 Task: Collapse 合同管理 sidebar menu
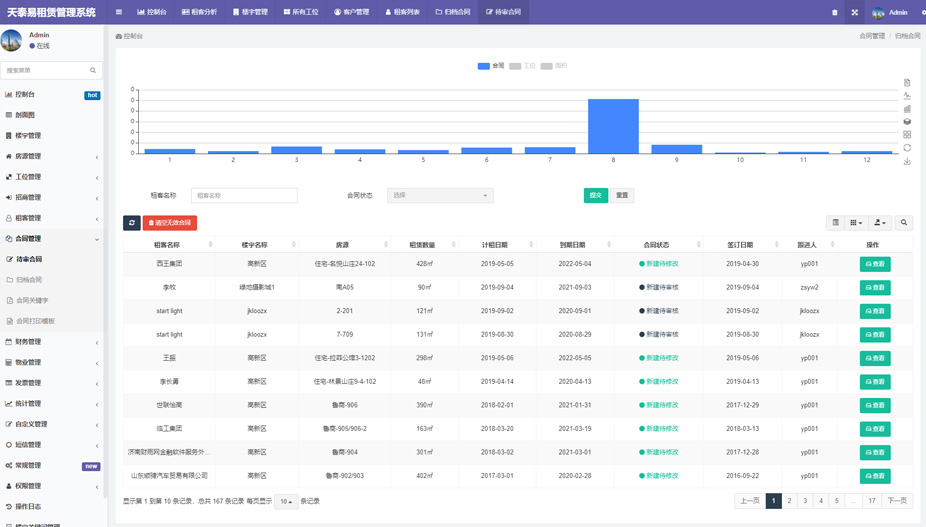pyautogui.click(x=52, y=239)
